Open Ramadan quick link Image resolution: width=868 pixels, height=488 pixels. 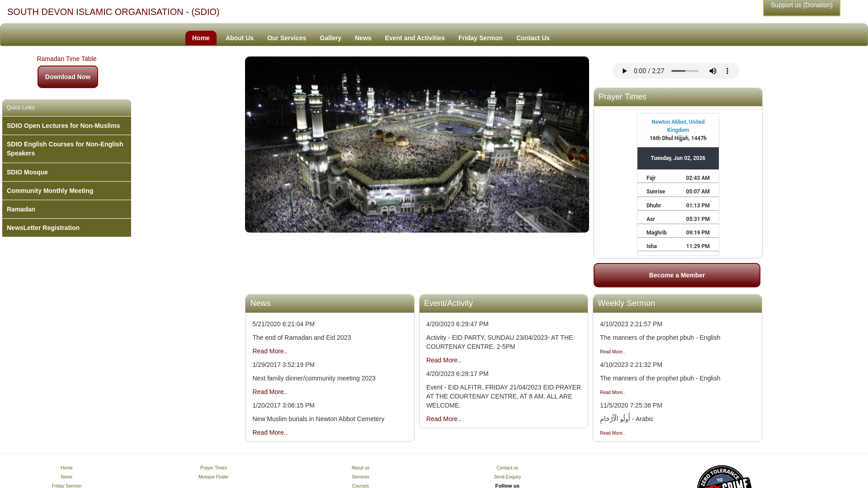[x=66, y=209]
